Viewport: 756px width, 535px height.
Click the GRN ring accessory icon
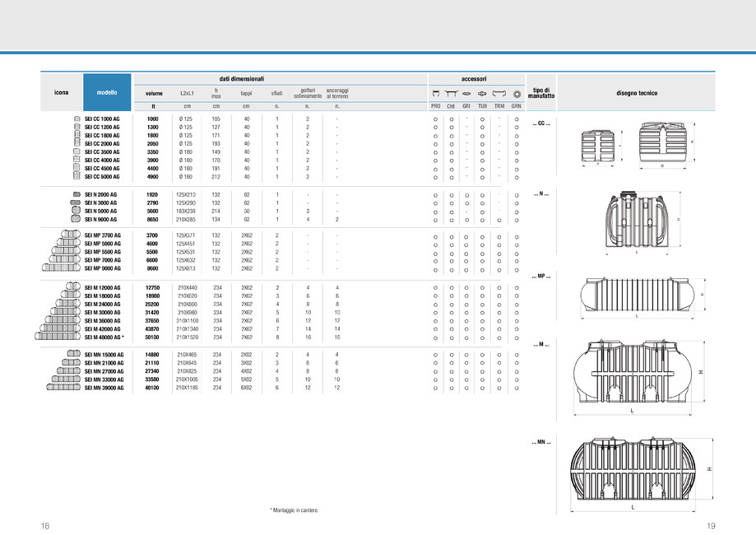pos(516,93)
